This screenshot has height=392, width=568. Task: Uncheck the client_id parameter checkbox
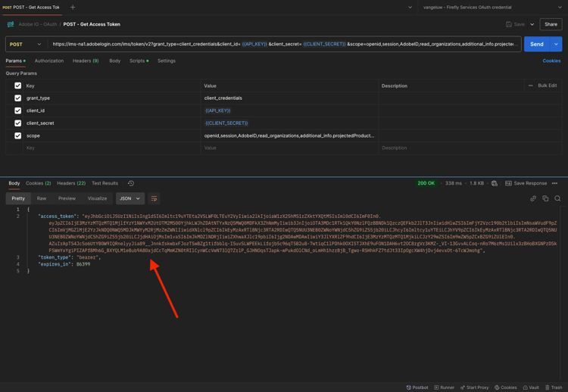(17, 110)
